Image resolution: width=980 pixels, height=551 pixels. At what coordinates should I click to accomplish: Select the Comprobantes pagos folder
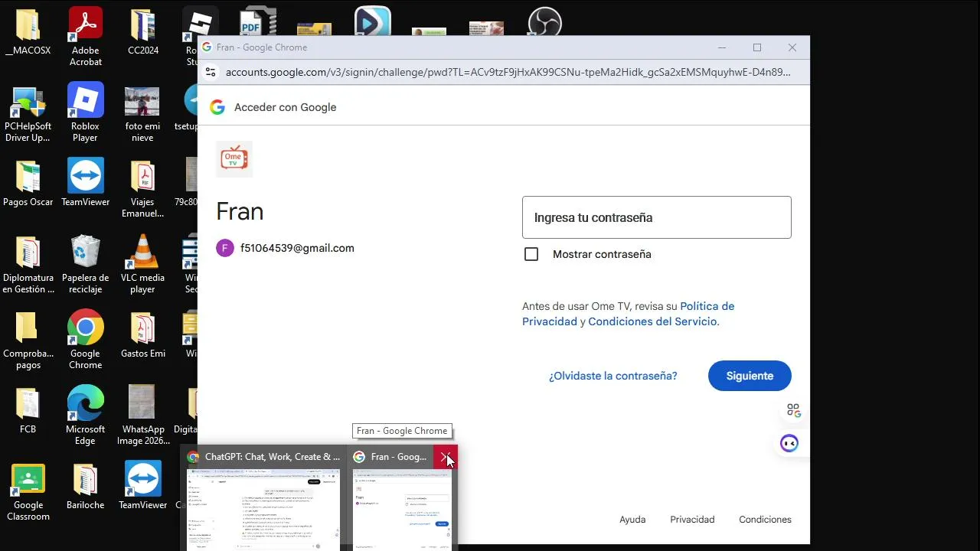(x=28, y=341)
